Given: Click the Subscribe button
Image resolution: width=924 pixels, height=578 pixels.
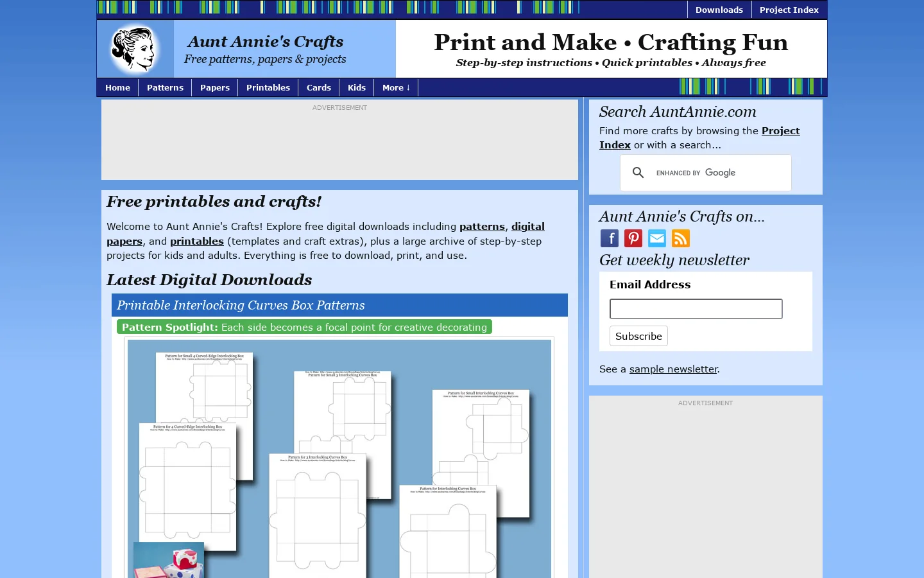Looking at the screenshot, I should [638, 336].
